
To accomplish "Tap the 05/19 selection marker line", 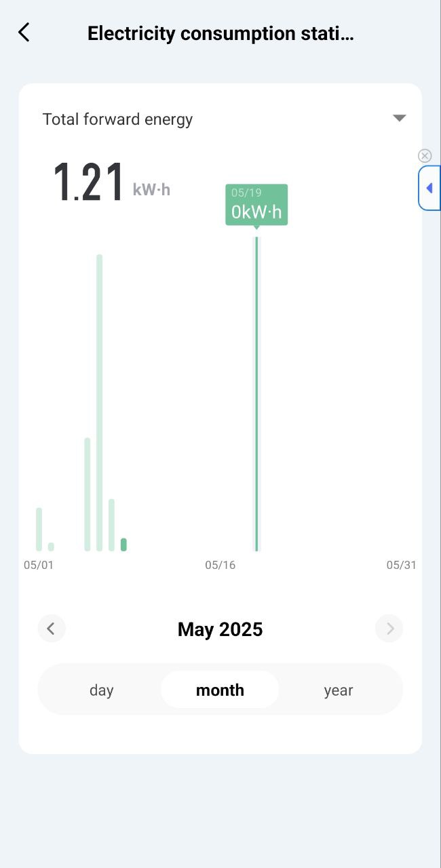I will (x=256, y=393).
